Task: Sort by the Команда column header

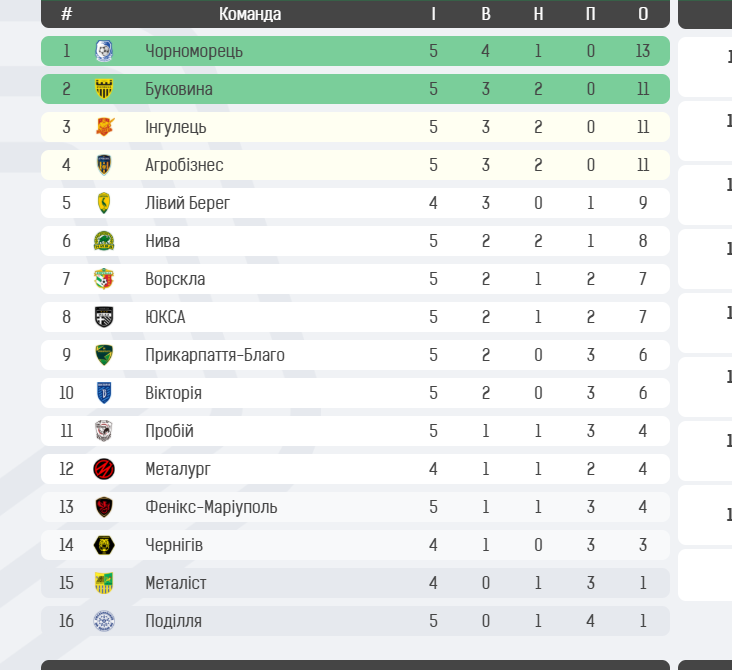Action: point(250,14)
